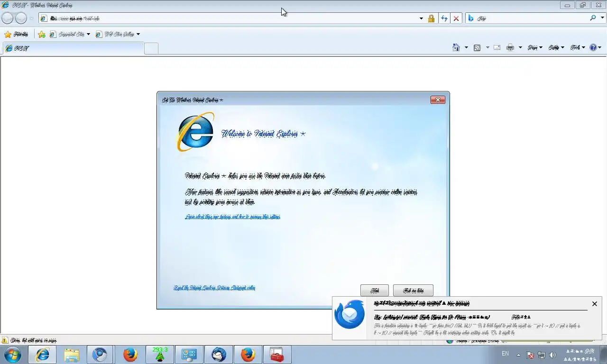Viewport: 607px width, 364px height.
Task: Click the padlock security report icon
Action: tap(431, 18)
